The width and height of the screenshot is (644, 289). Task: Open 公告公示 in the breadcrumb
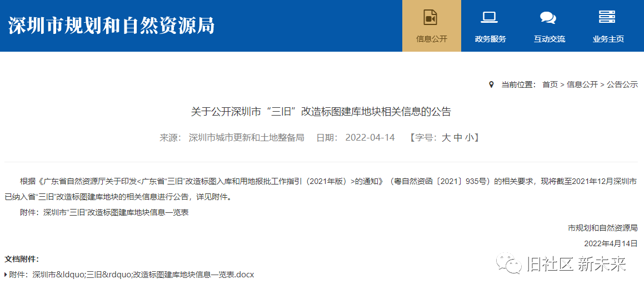pos(622,84)
